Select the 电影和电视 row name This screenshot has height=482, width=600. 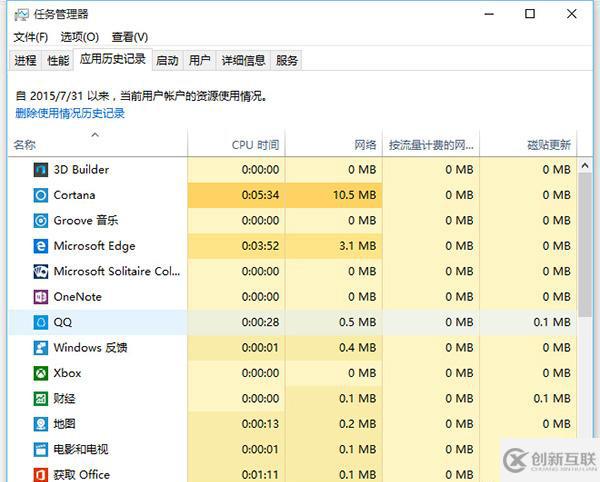pyautogui.click(x=81, y=449)
